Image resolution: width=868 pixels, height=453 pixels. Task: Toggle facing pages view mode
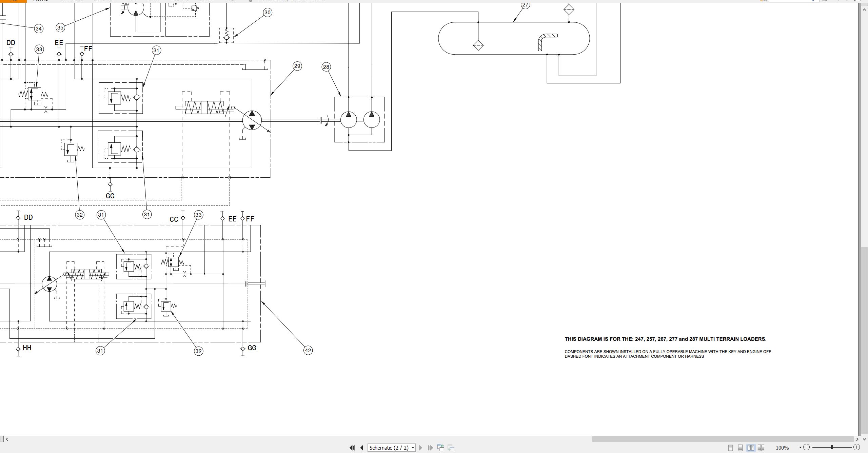coord(751,448)
